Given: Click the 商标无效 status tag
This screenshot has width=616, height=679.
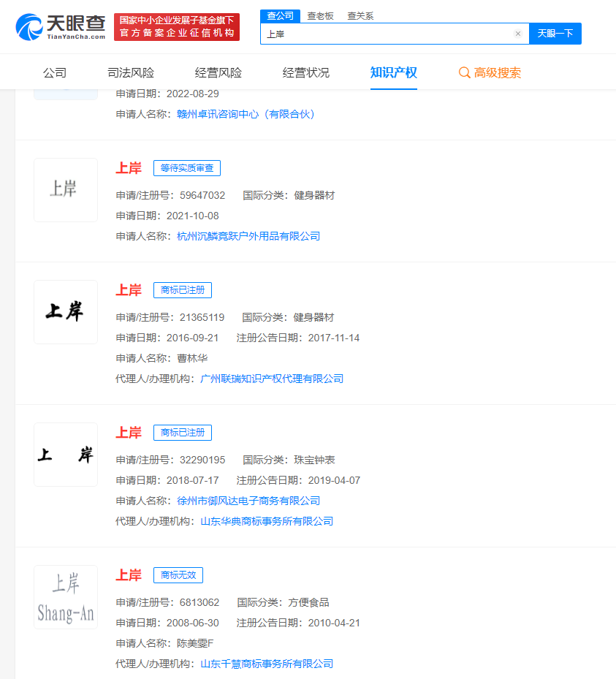Looking at the screenshot, I should [178, 575].
